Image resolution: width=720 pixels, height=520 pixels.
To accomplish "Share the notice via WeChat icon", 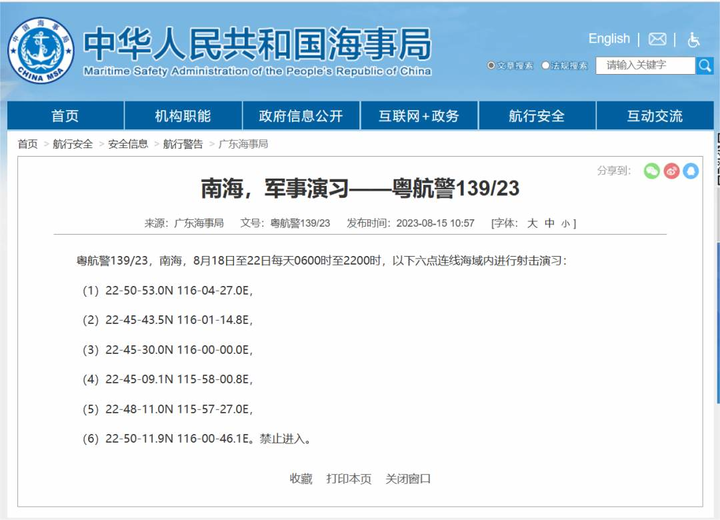I will [652, 171].
